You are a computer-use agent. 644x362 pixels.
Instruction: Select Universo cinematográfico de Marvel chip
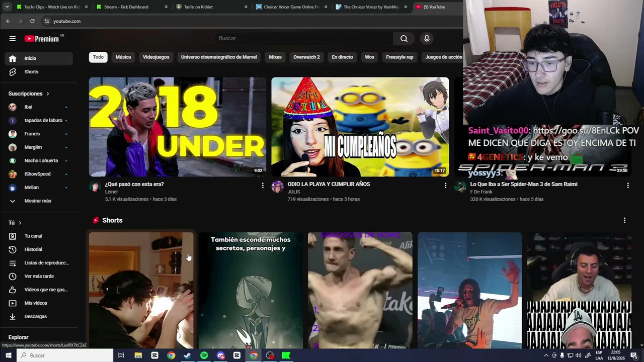pyautogui.click(x=219, y=57)
